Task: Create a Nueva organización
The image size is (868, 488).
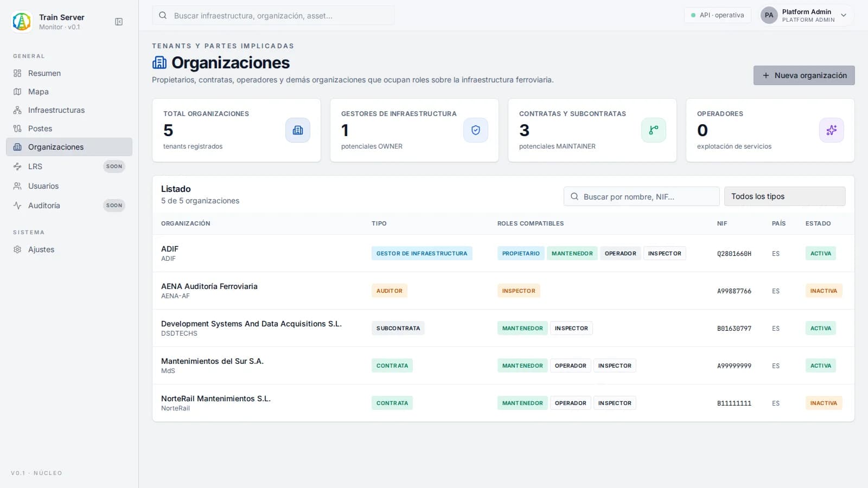Action: click(x=804, y=75)
